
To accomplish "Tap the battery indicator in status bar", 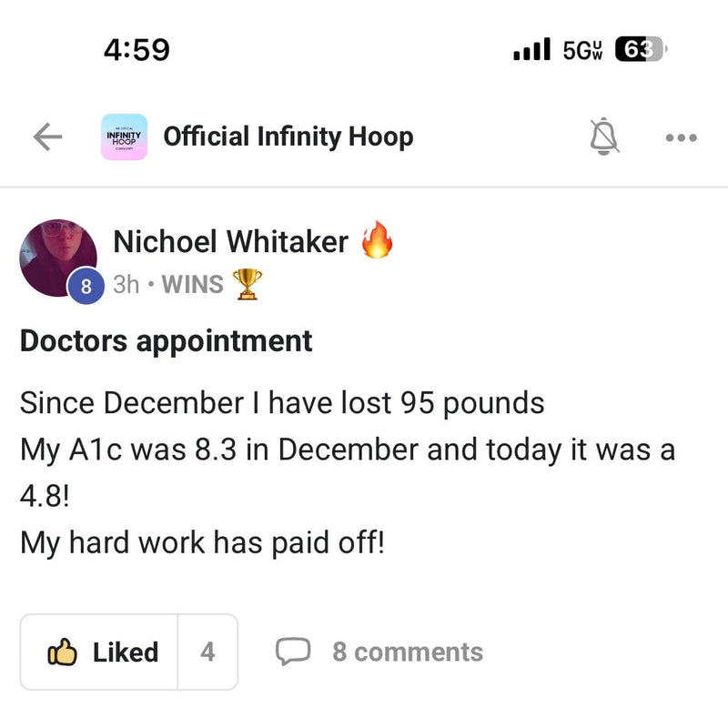I will point(641,50).
